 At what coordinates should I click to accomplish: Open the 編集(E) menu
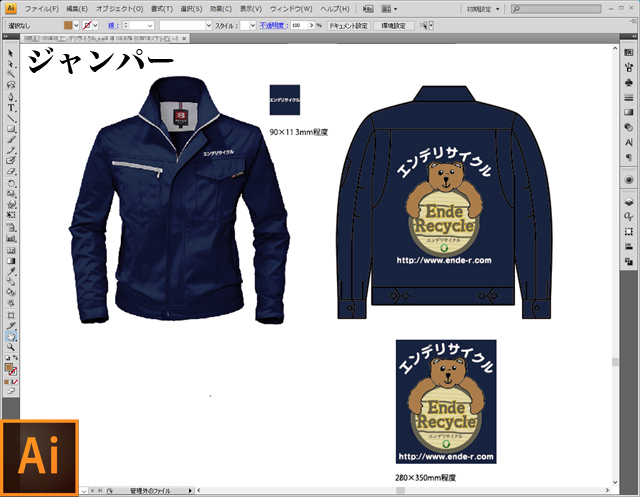77,9
